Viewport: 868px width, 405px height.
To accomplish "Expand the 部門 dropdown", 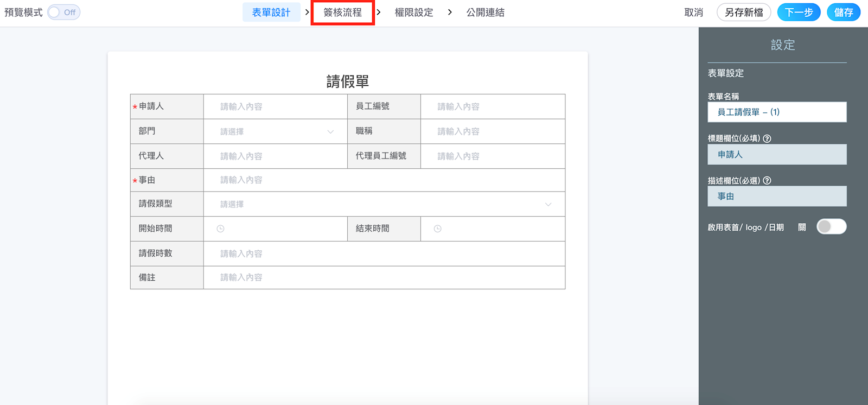I will coord(276,132).
